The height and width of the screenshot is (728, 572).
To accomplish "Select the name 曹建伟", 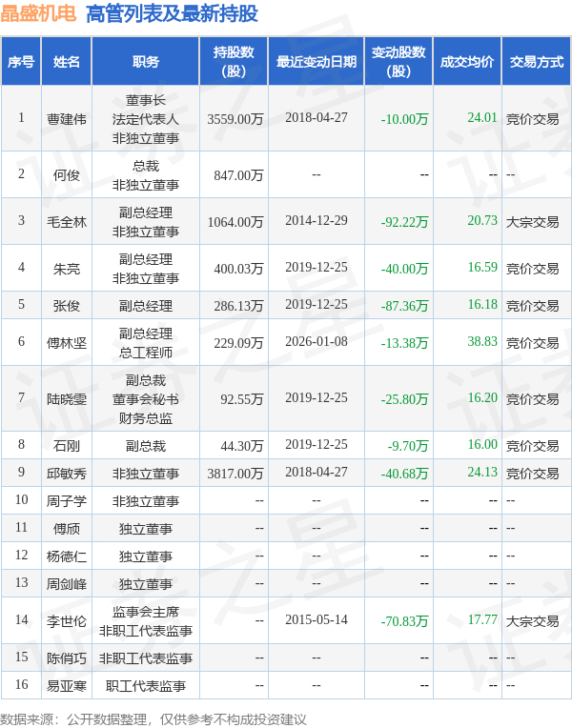I will [67, 119].
